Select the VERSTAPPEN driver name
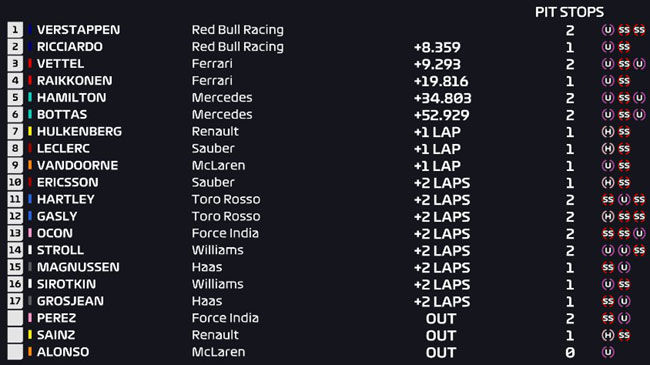Screen dimensions: 650x365 coord(78,30)
